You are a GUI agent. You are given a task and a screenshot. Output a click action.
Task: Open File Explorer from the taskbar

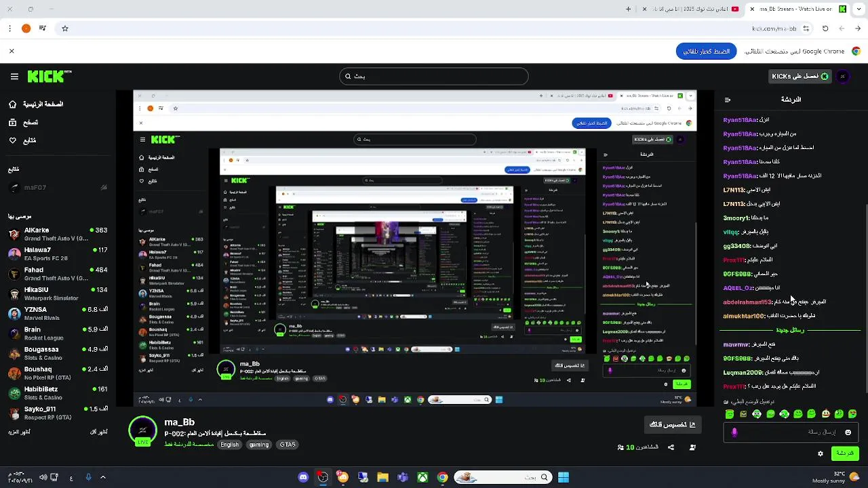(x=382, y=477)
